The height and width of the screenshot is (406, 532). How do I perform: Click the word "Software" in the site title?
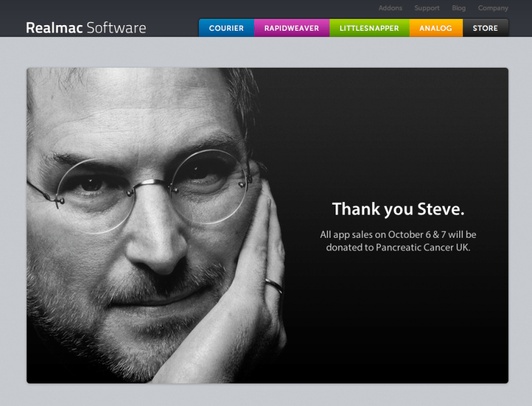pyautogui.click(x=116, y=28)
